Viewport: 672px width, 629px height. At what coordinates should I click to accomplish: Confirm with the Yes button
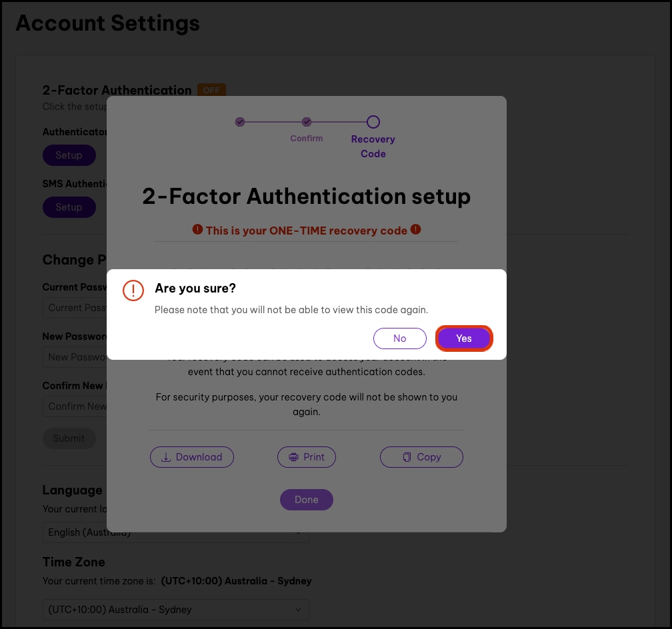(x=464, y=338)
